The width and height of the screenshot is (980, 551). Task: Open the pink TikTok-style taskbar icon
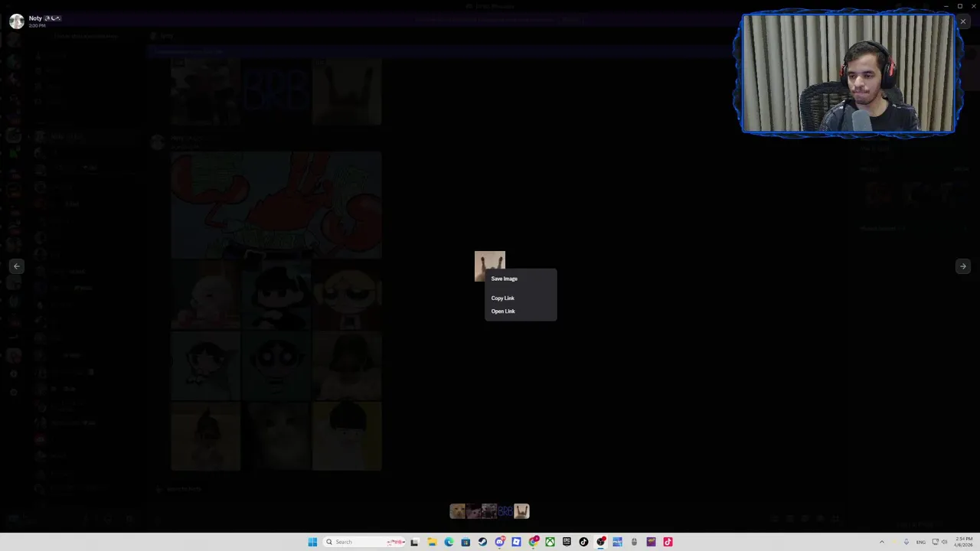tap(668, 542)
